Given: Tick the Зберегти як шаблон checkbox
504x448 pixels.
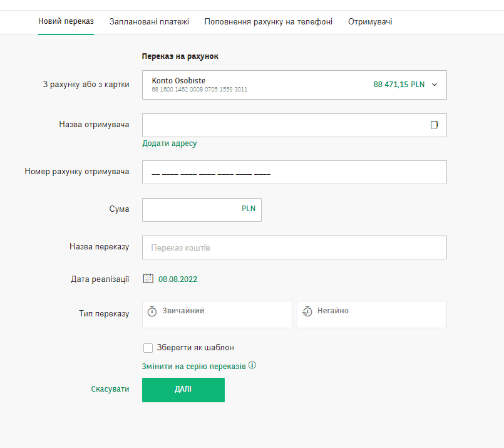Looking at the screenshot, I should 148,348.
